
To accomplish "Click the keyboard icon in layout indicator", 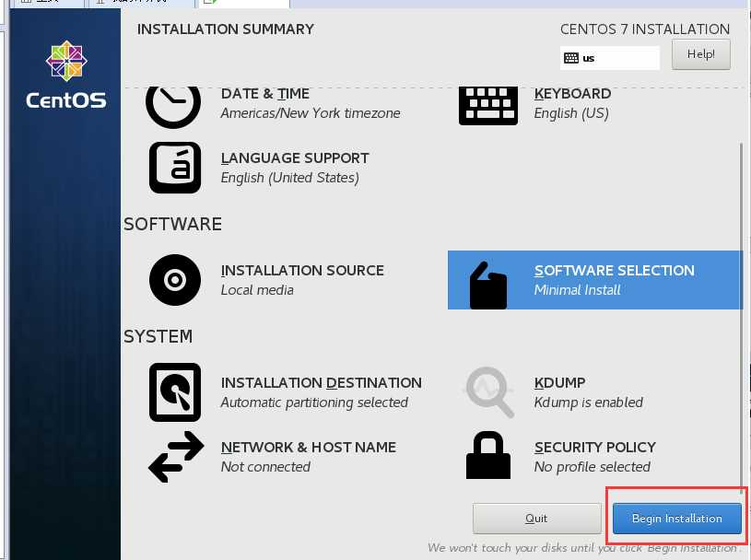I will pos(571,58).
